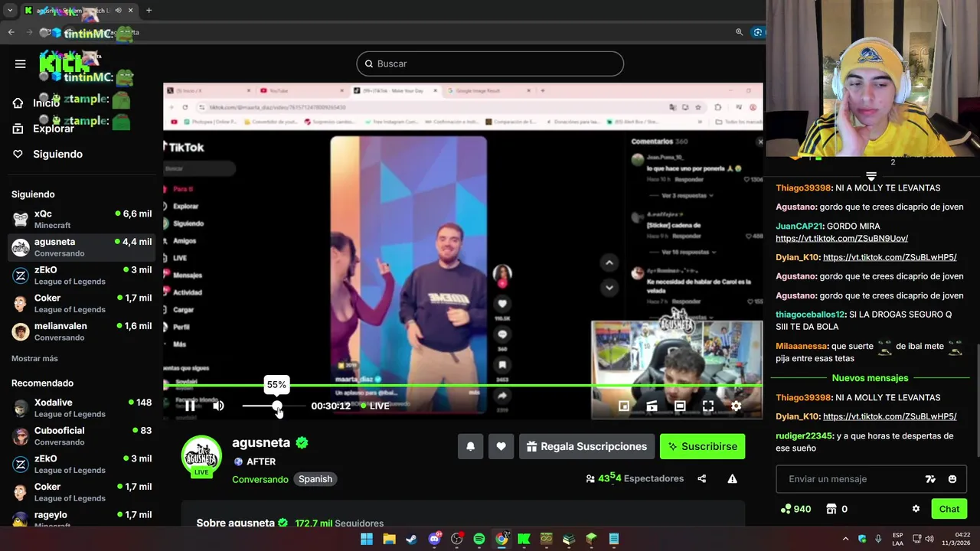Open ESP LAA language switcher
This screenshot has width=980, height=551.
coord(897,539)
